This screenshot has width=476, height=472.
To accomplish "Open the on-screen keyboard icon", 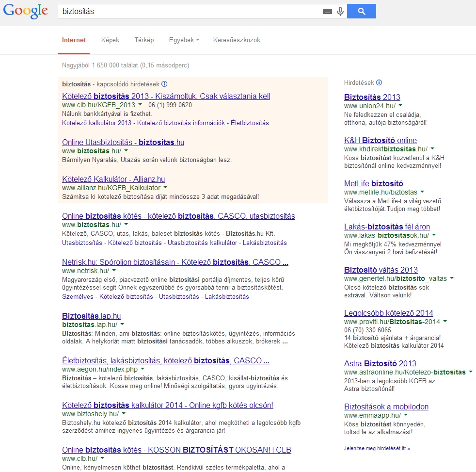I will click(x=327, y=11).
